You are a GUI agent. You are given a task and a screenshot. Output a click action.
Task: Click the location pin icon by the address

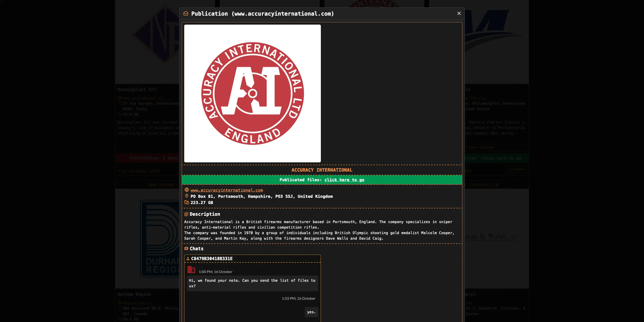[x=187, y=196]
